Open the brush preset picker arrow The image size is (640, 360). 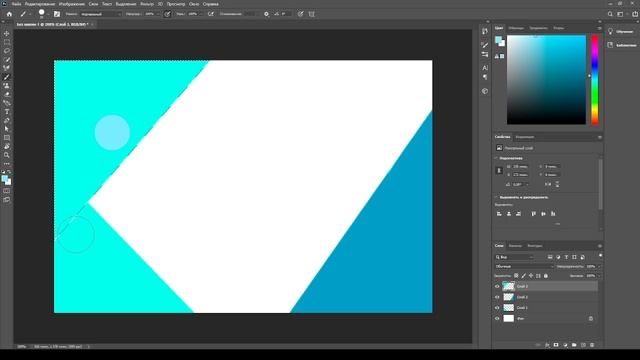48,14
